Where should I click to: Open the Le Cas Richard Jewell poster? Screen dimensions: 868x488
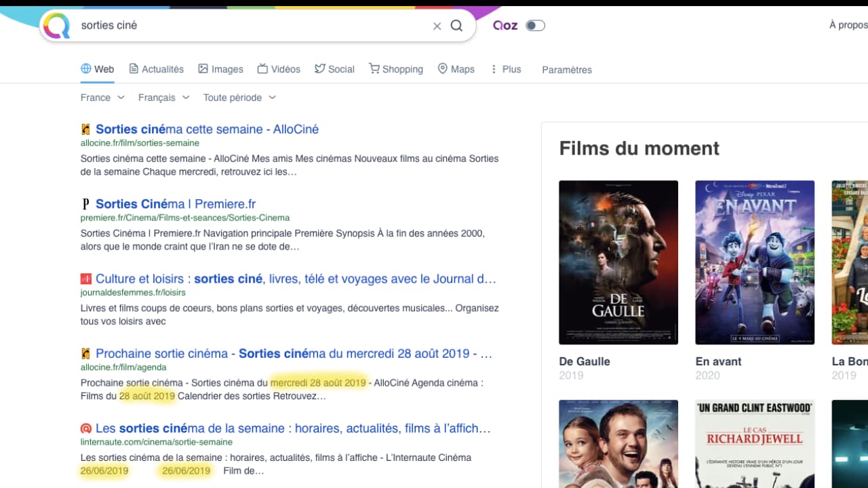click(755, 444)
